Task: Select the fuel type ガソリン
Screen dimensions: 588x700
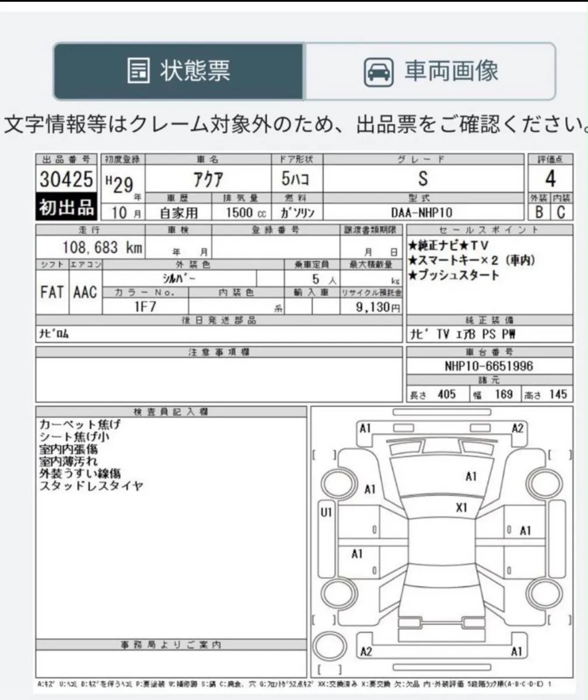Action: pyautogui.click(x=297, y=213)
